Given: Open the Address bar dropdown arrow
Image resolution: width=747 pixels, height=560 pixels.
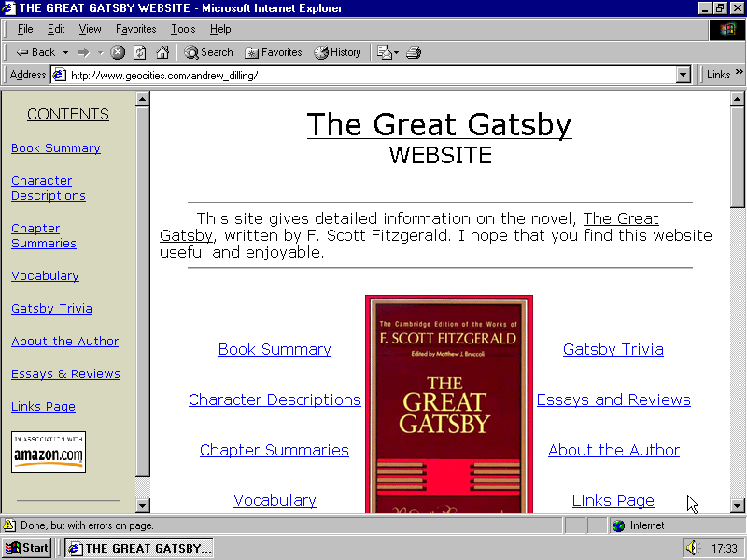Looking at the screenshot, I should tap(683, 75).
